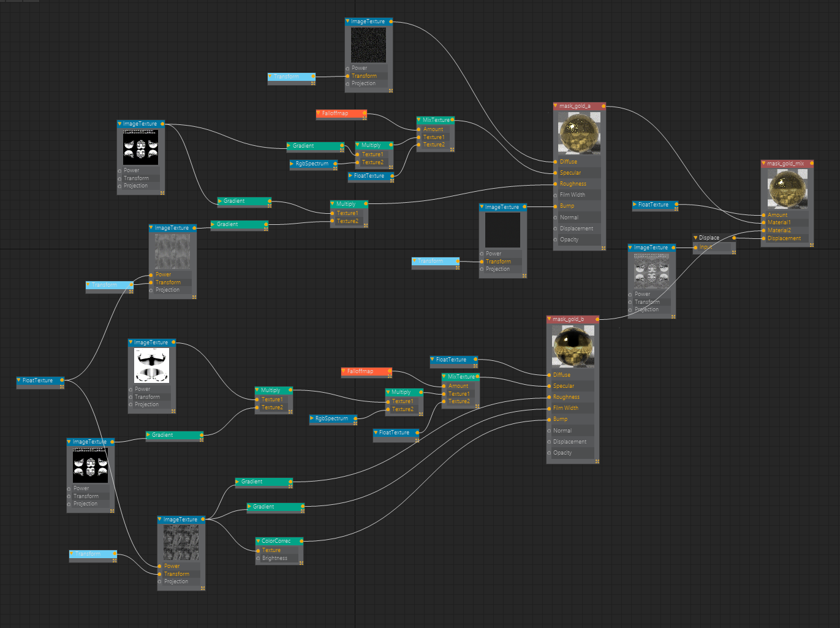Select the mask_gold_a material preview sphere
Viewport: 840px width, 628px height.
coord(580,133)
